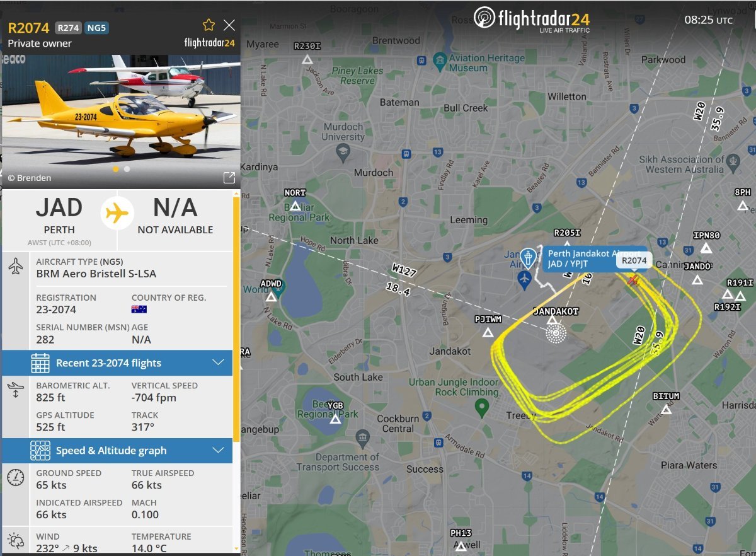Click the Jandakot airport pin icon
756x556 pixels.
[528, 258]
